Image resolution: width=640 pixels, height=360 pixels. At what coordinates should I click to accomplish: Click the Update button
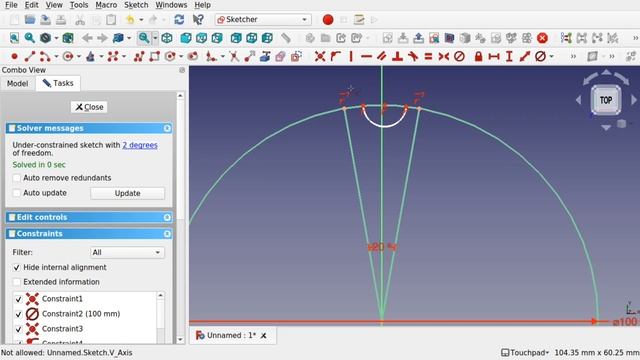tap(127, 193)
